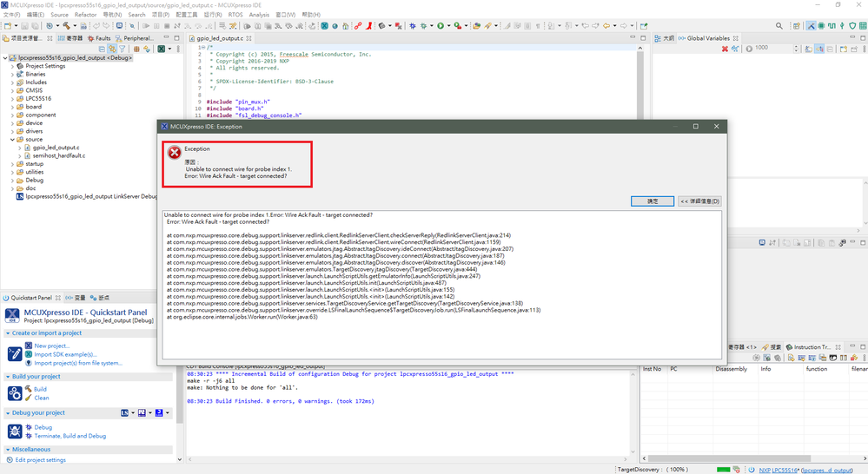Click the toolbar search magnifier icon
The height and width of the screenshot is (474, 868).
point(779,25)
